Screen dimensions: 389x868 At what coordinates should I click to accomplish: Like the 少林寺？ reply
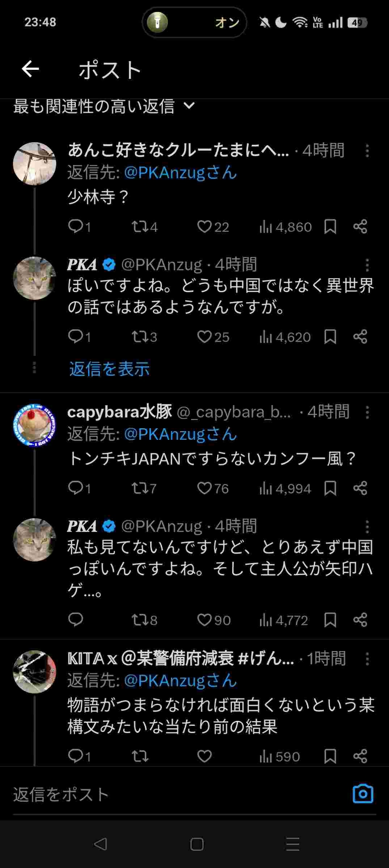[x=204, y=227]
